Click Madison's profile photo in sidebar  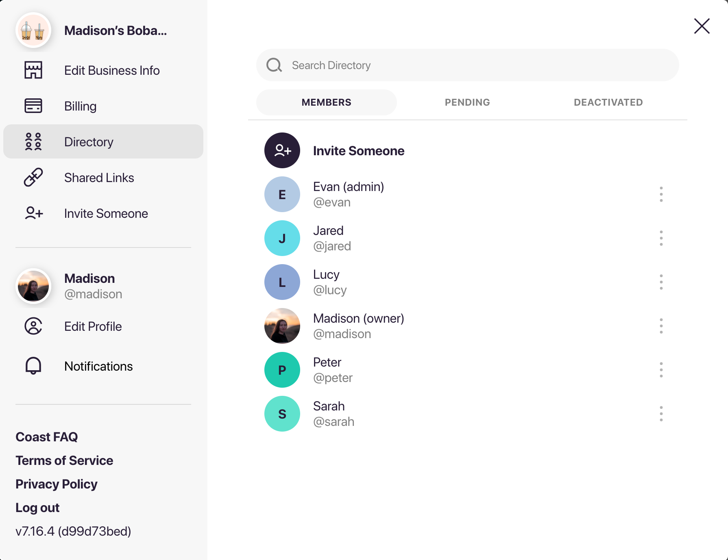33,286
